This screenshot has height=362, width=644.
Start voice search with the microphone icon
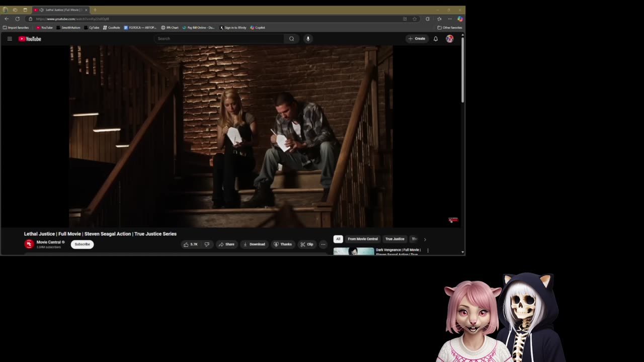pos(308,39)
